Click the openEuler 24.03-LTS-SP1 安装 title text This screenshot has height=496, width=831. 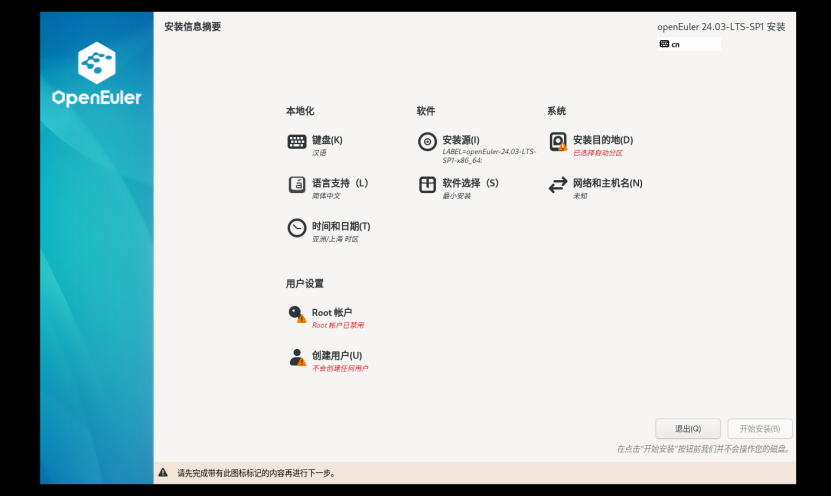(721, 26)
